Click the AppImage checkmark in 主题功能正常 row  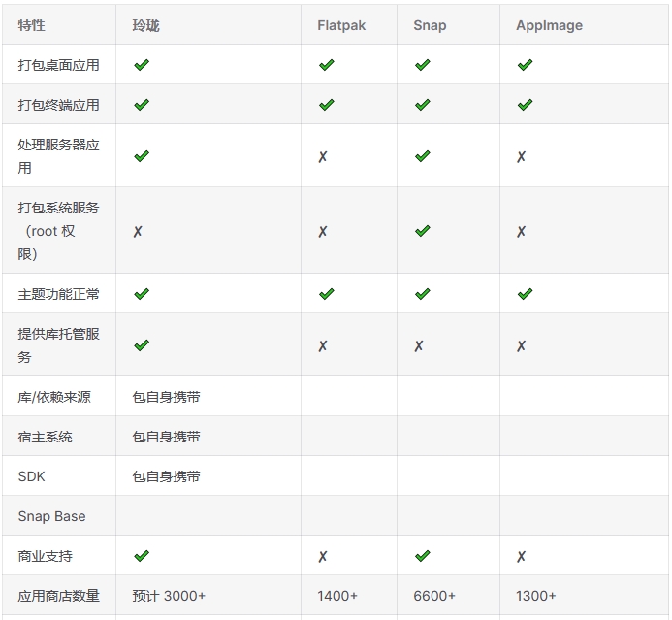(x=525, y=294)
